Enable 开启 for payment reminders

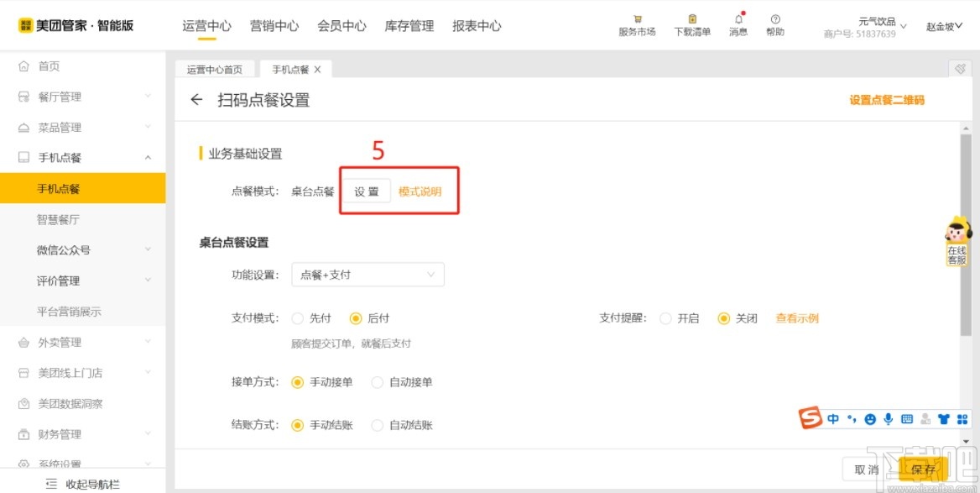click(667, 318)
